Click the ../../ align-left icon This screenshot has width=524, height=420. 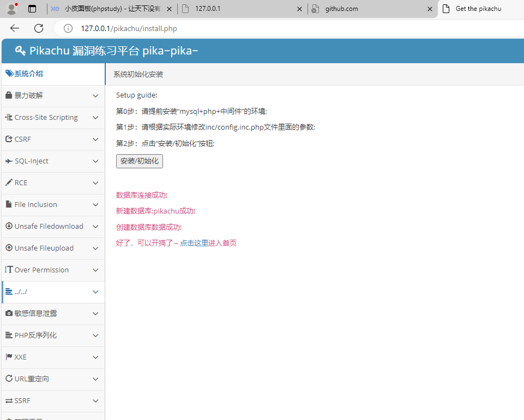click(x=9, y=291)
